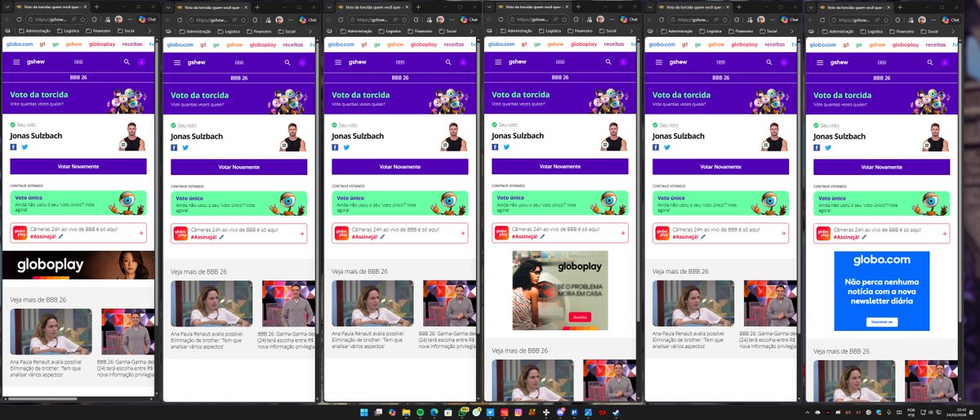Click Votar Novamente in sixth window
The height and width of the screenshot is (420, 980).
point(883,166)
